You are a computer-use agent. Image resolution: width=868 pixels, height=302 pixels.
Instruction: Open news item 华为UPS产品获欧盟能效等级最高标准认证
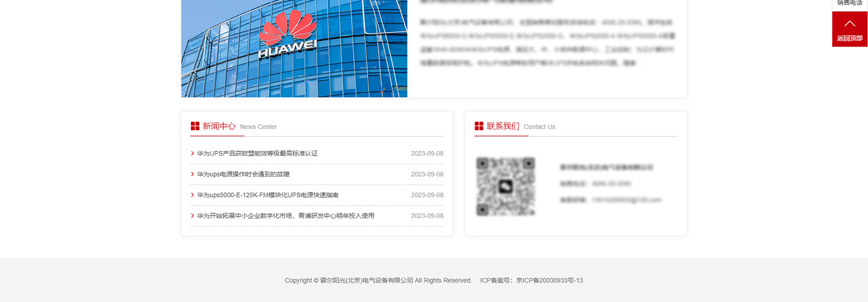coord(257,153)
